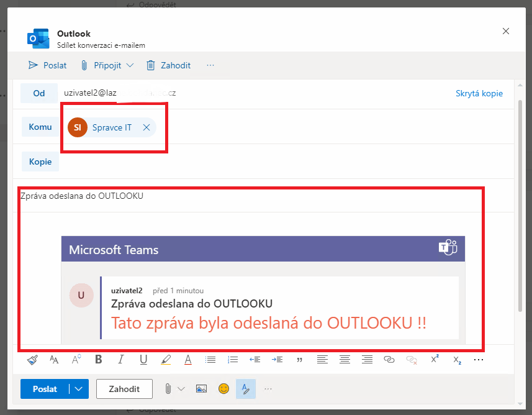
Task: Toggle the formatting options pen button
Action: 246,389
